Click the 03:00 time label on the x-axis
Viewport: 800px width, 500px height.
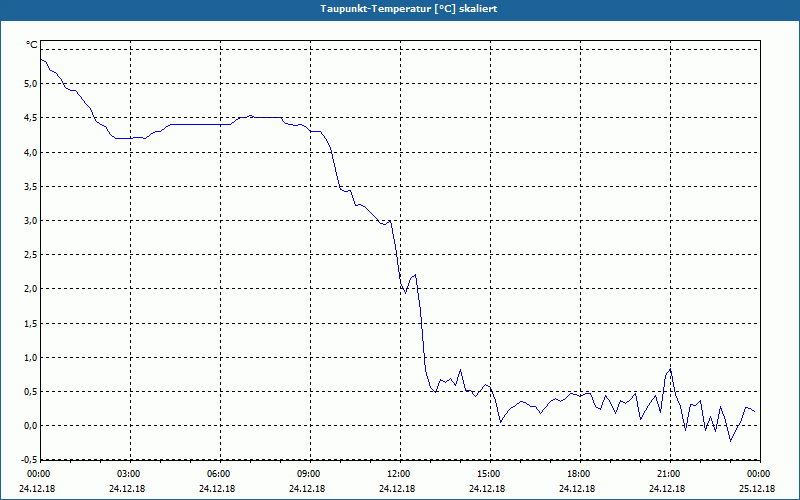pos(127,474)
